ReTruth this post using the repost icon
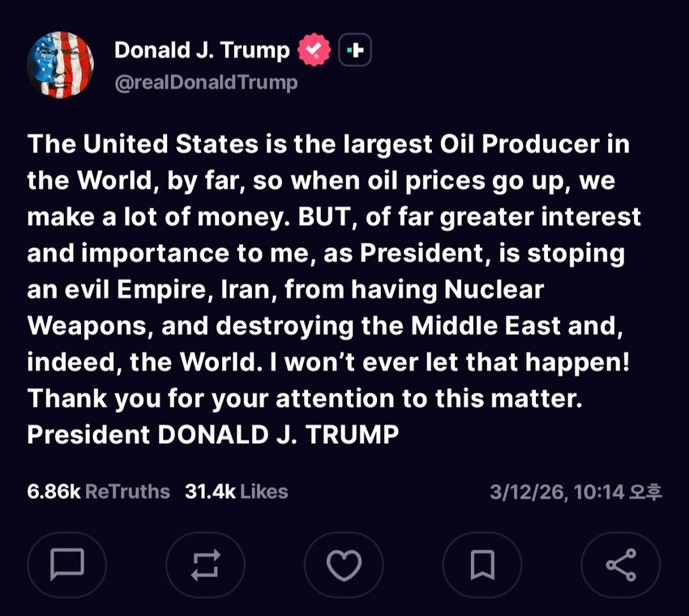Screen dimensions: 689x616 [205, 565]
